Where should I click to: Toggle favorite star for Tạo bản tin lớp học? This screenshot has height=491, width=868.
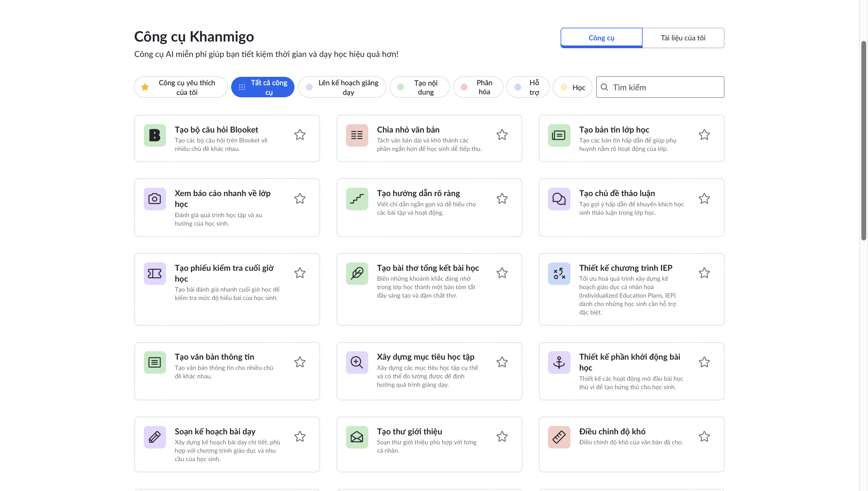tap(704, 135)
